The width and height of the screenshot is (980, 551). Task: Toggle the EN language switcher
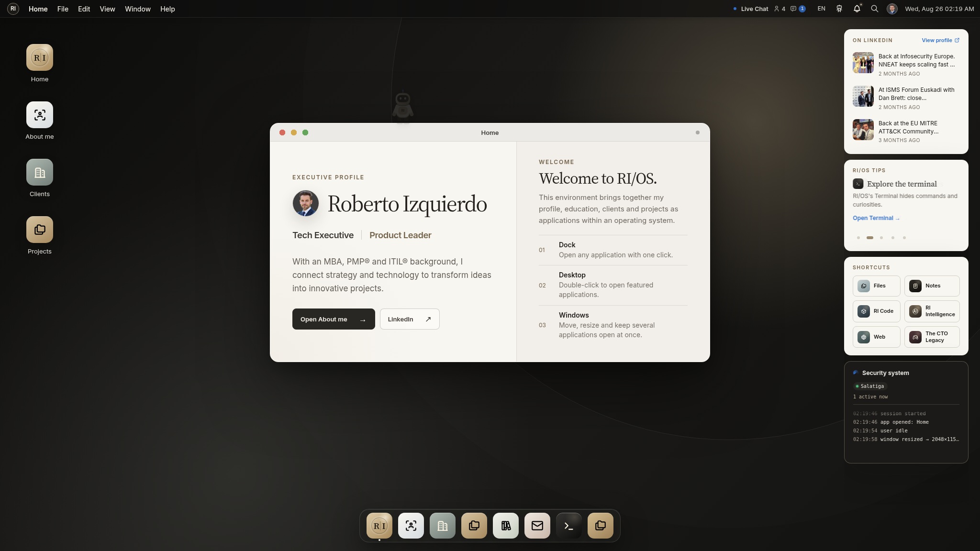coord(822,9)
